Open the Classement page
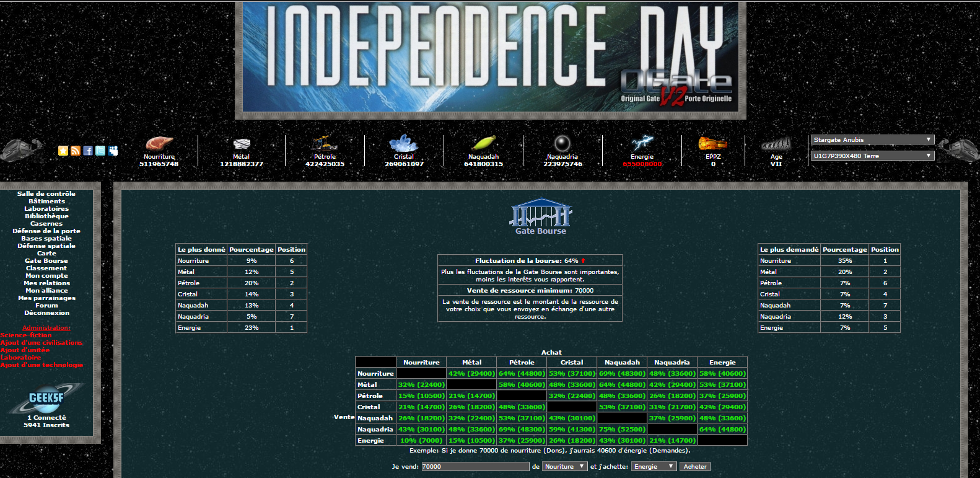980x478 pixels. pos(46,268)
